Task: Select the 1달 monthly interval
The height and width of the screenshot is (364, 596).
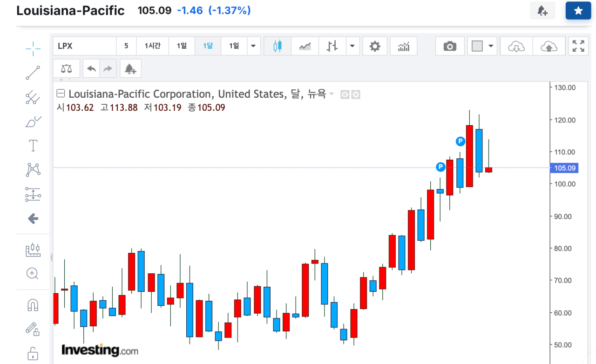Action: [208, 46]
